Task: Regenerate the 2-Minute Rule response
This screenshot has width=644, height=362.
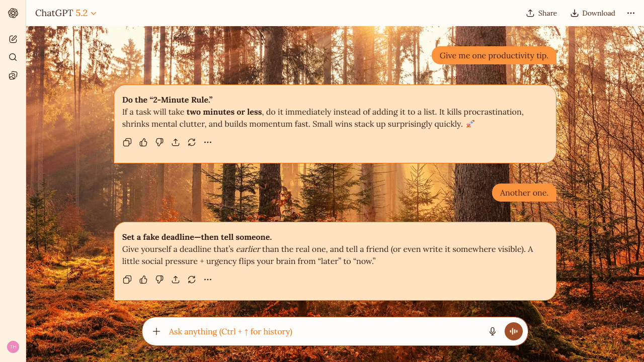Action: 192,142
